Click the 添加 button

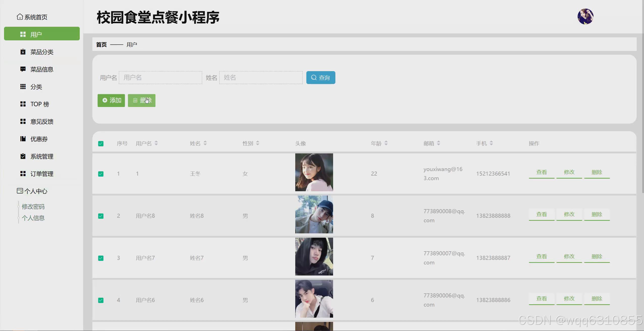pos(111,100)
